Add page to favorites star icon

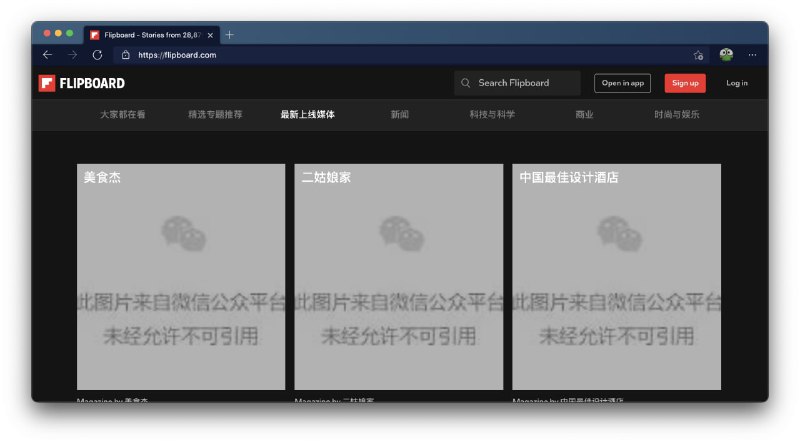[698, 55]
